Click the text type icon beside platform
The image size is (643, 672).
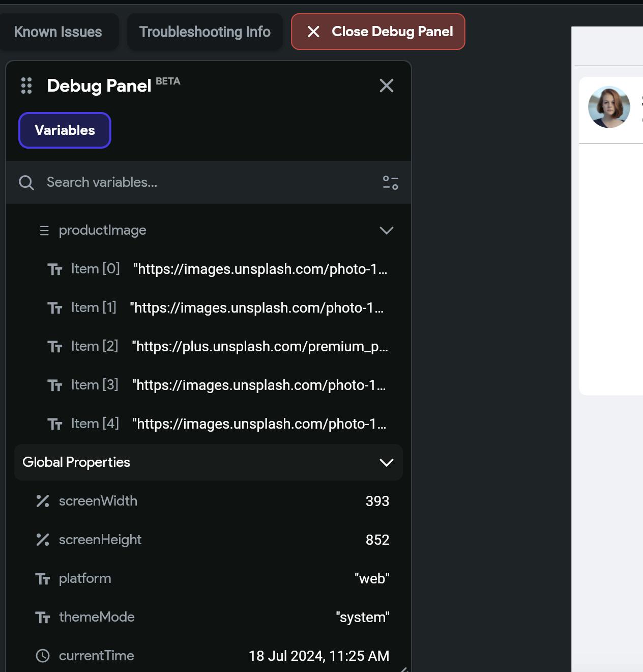click(x=43, y=579)
